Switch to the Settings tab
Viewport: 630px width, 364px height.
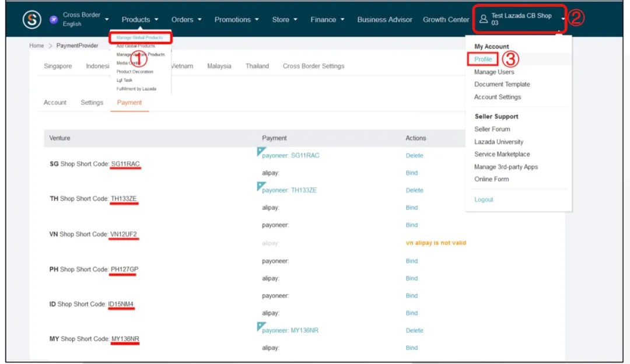coord(92,103)
